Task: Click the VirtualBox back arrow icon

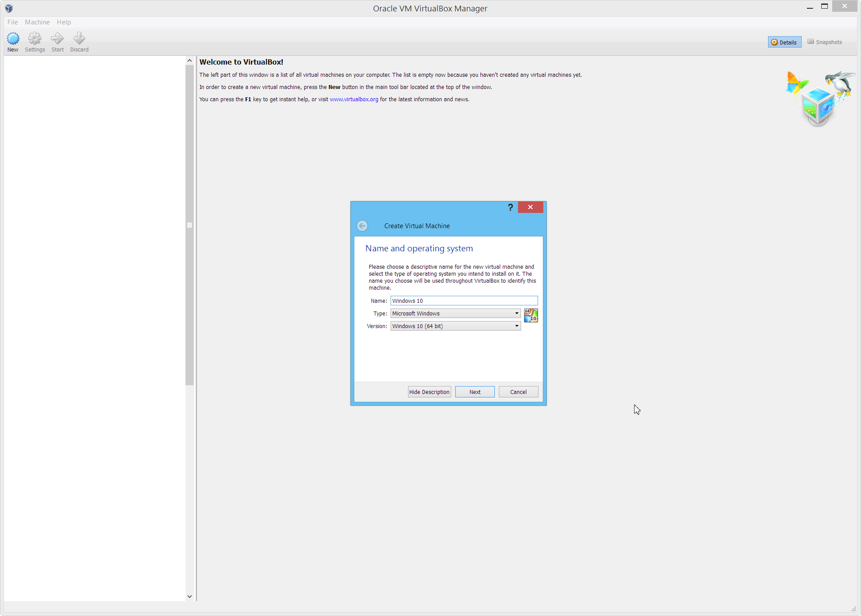Action: [362, 226]
